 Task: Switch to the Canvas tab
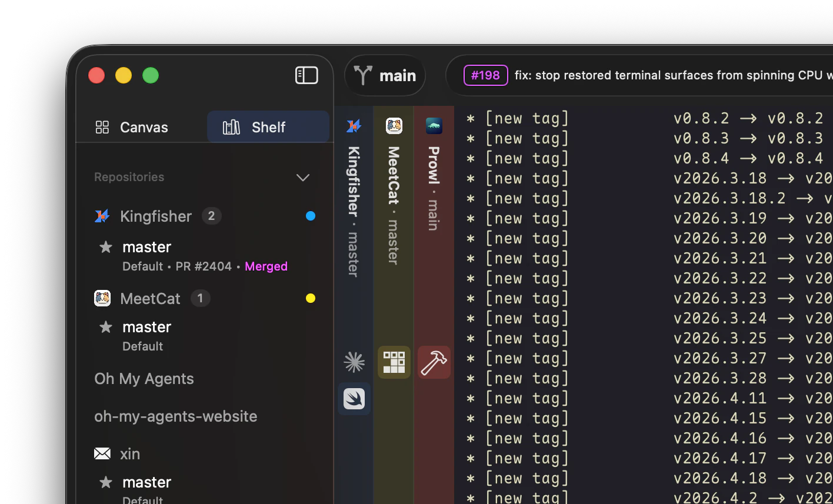tap(132, 127)
